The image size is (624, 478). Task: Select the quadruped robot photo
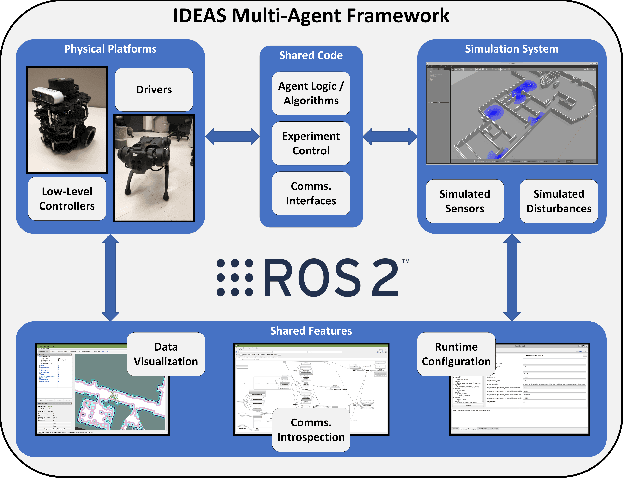[x=157, y=167]
